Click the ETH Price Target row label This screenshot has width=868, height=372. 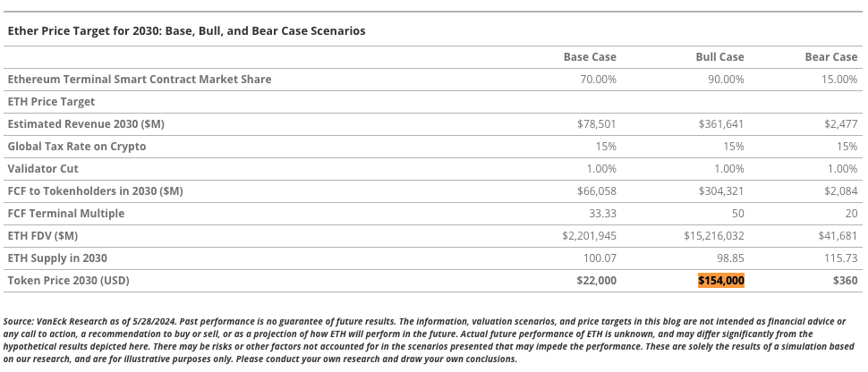tap(51, 102)
